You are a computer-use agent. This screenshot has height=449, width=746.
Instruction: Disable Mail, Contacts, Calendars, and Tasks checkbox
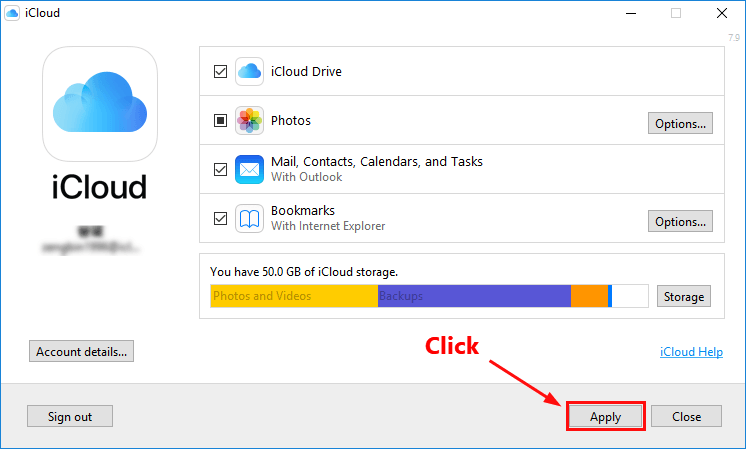coord(220,169)
